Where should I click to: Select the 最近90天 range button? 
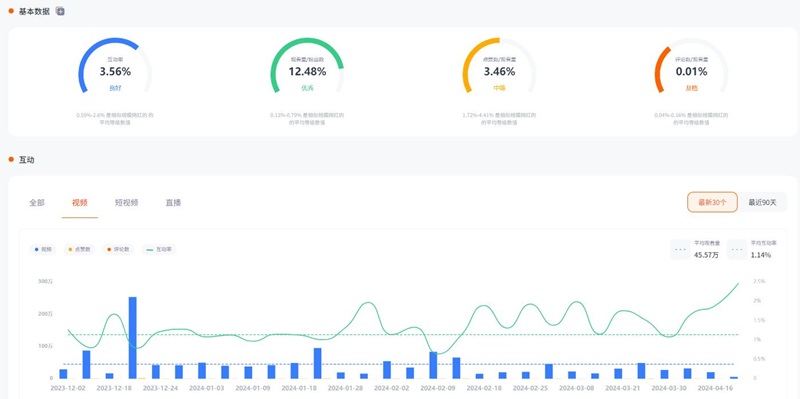click(x=762, y=202)
